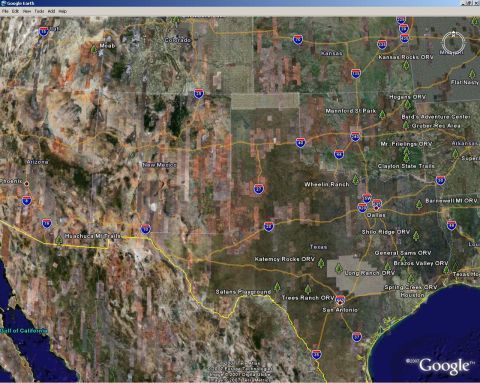Click the Gulf of California label
Viewport: 480px width, 383px height.
coord(24,331)
